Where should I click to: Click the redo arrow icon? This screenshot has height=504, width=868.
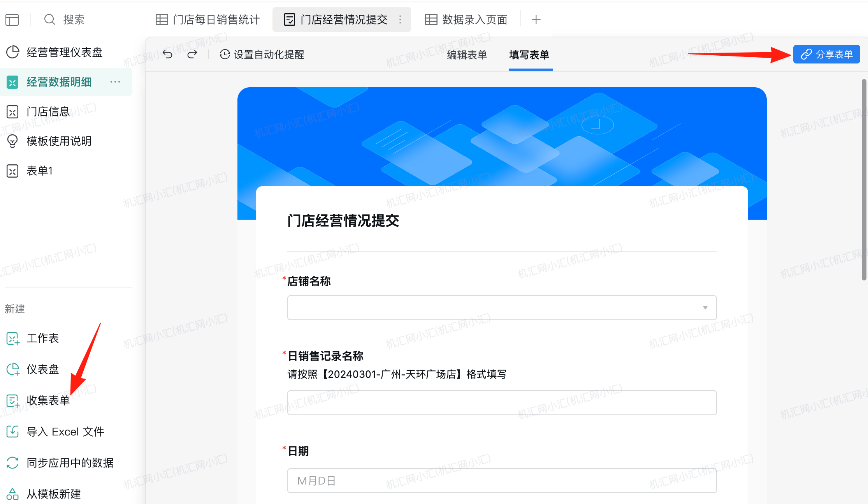click(x=192, y=54)
